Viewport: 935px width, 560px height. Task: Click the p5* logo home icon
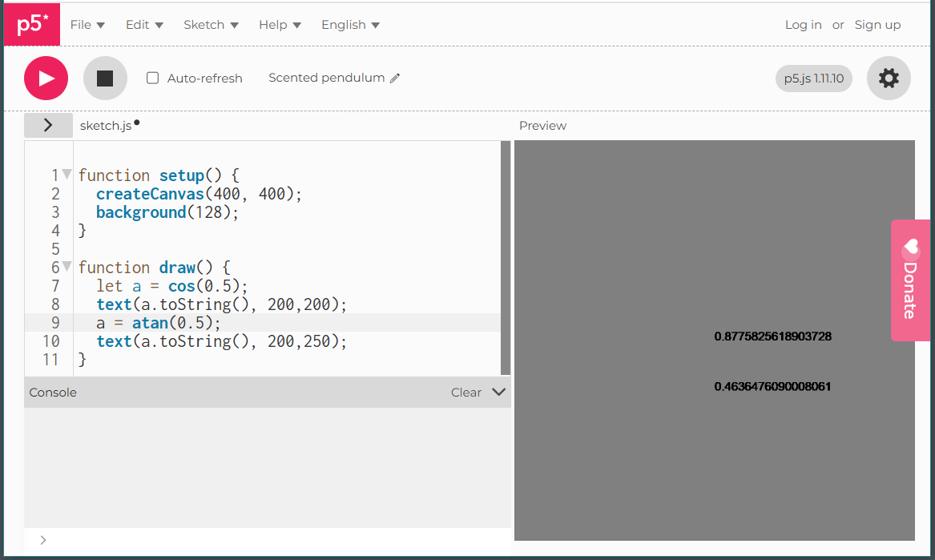(32, 24)
